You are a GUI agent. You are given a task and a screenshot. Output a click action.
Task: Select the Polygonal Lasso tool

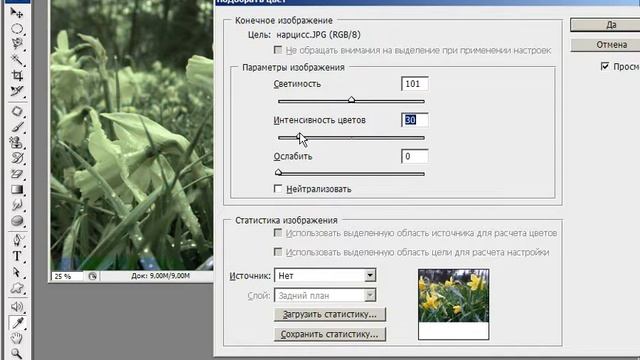17,44
